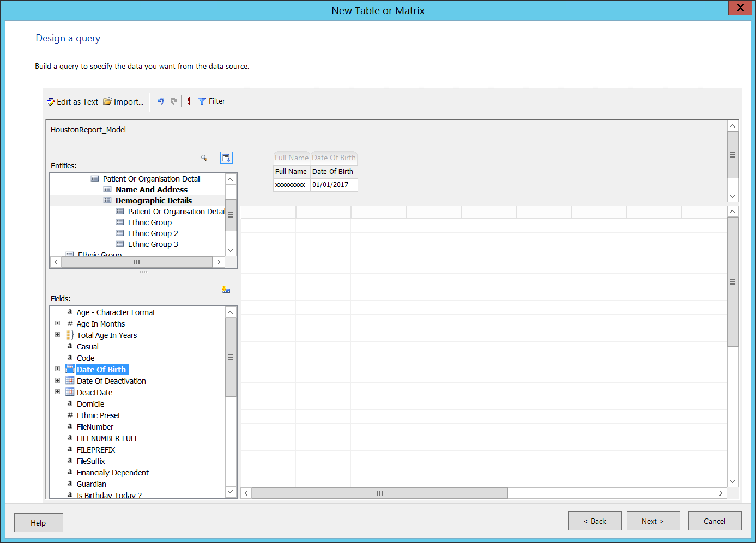Click the design area scroll up arrow

733,126
